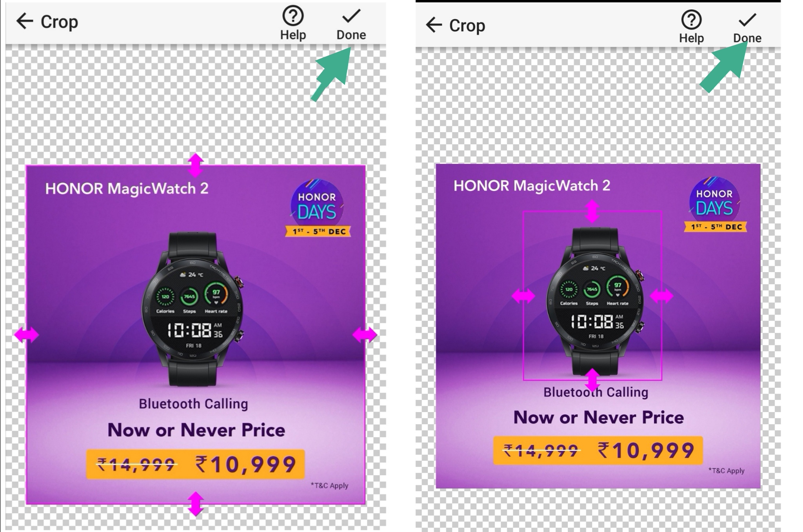Select right crop handle beside watch in right screen
The width and height of the screenshot is (803, 532).
coord(662,296)
